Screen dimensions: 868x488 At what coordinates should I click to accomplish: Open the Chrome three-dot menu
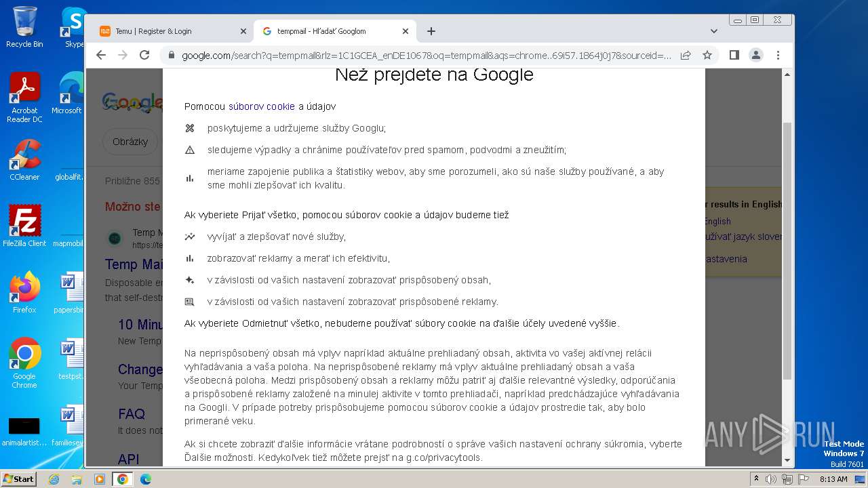tap(778, 55)
